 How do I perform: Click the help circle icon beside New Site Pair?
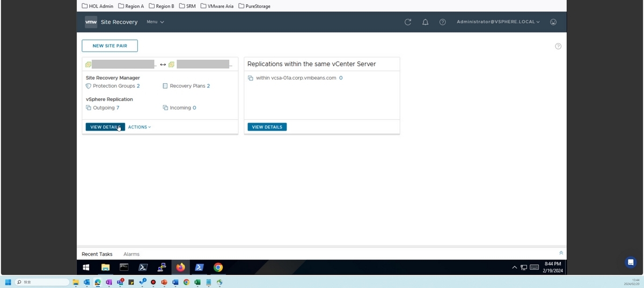pos(558,46)
